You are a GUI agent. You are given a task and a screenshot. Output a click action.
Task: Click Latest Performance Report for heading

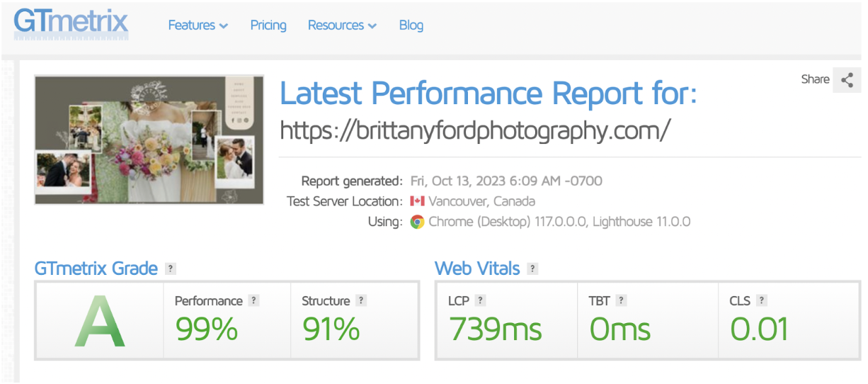pos(489,94)
